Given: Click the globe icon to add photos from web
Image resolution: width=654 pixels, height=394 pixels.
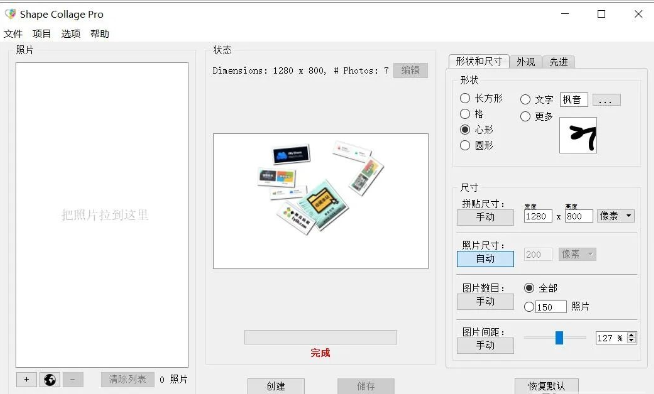Looking at the screenshot, I should coord(50,379).
